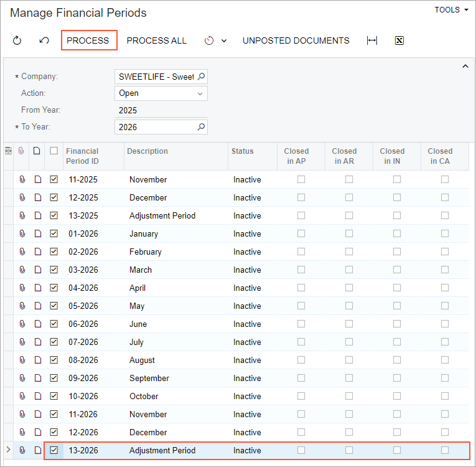Export the grid with the Excel icon
The image size is (476, 467).
point(399,40)
